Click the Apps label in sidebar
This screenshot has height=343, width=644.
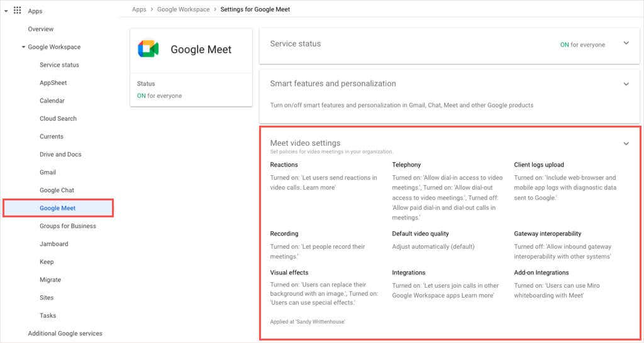(35, 11)
